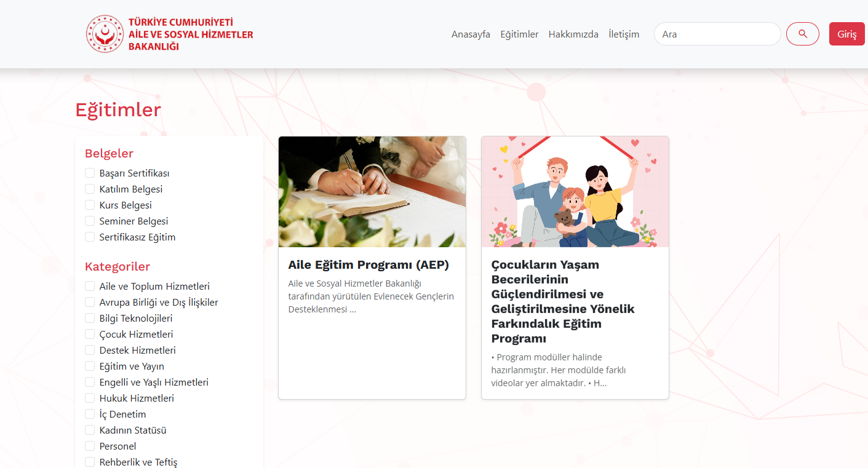Enable the Kurs Belgesi filter

pyautogui.click(x=90, y=205)
